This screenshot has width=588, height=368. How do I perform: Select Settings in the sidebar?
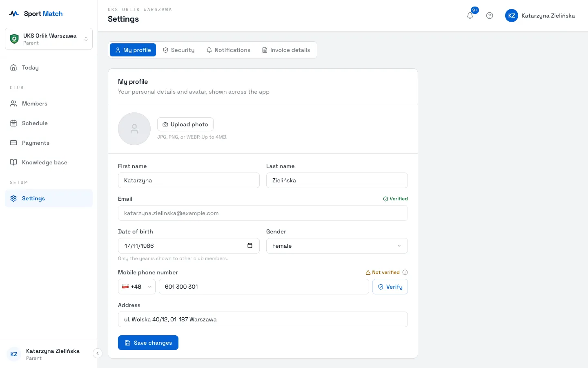pyautogui.click(x=49, y=198)
